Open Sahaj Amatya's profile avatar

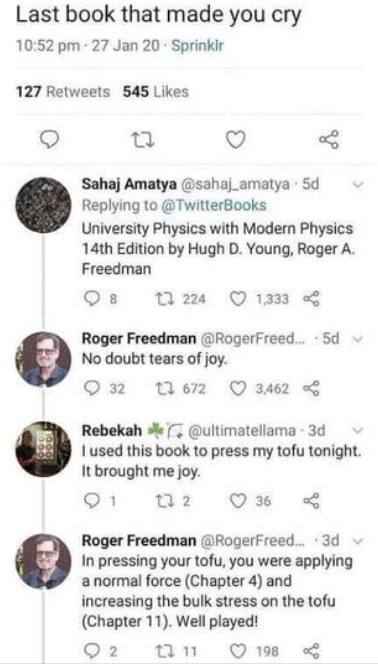(43, 206)
